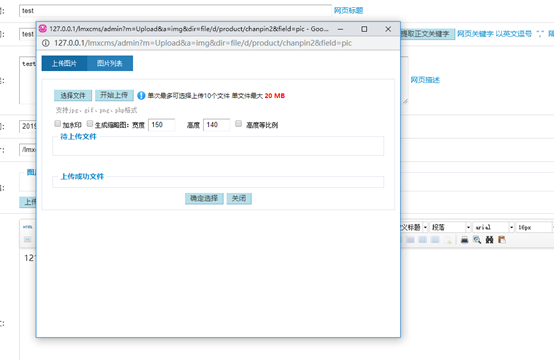Viewport: 554px width, 360px height.
Task: Click the preview magnifier icon in editor
Action: click(477, 240)
